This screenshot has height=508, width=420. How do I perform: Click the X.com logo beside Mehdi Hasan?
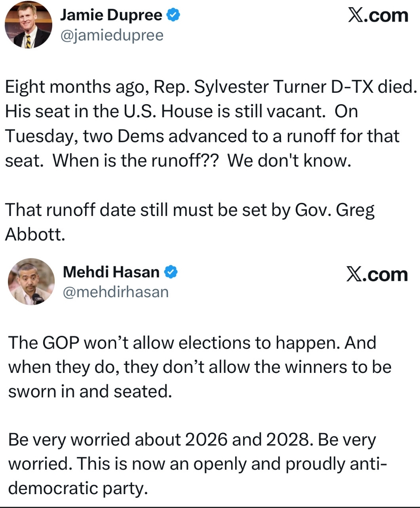point(376,275)
